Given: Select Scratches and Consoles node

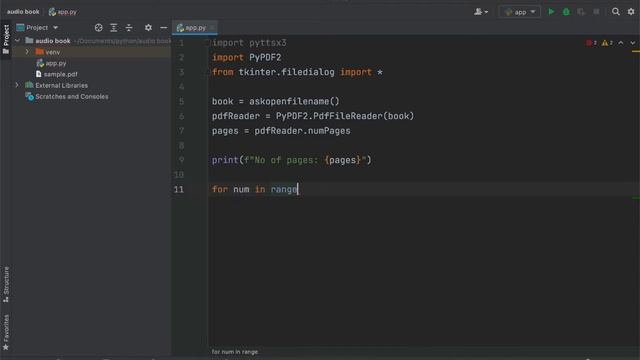Looking at the screenshot, I should 71,97.
